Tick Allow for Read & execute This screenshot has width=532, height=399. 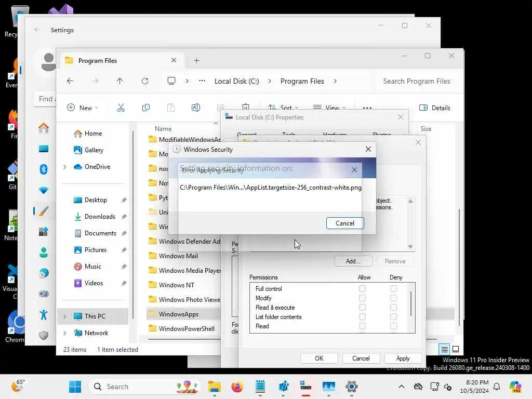tap(362, 308)
